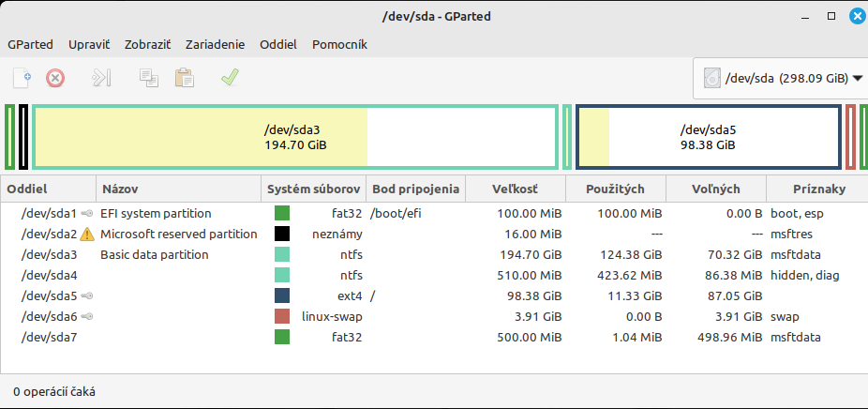Open the GParted menu
This screenshot has height=409, width=868.
point(30,44)
